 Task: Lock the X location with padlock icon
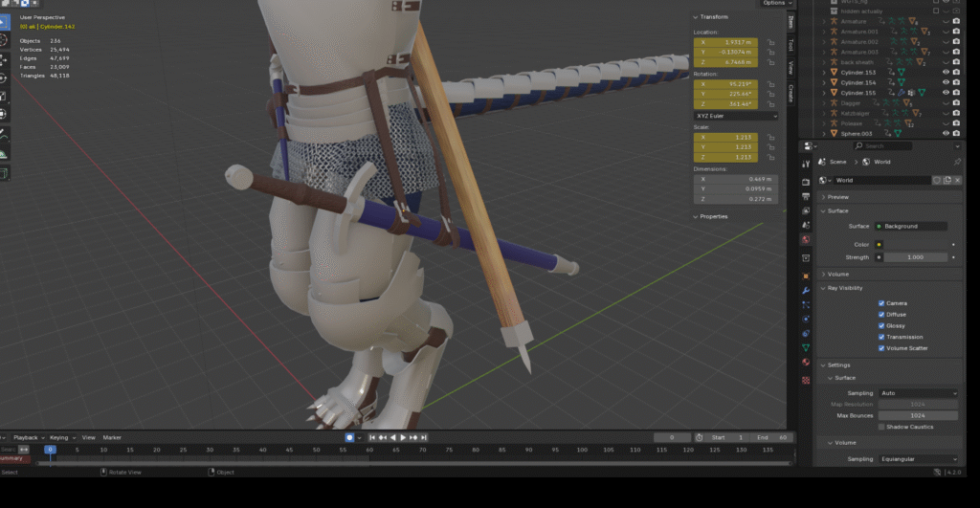coord(770,43)
